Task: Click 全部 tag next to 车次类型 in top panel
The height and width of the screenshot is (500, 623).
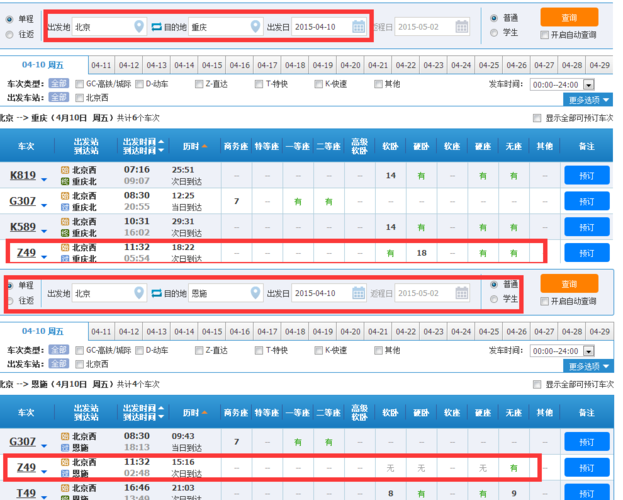Action: [x=59, y=83]
